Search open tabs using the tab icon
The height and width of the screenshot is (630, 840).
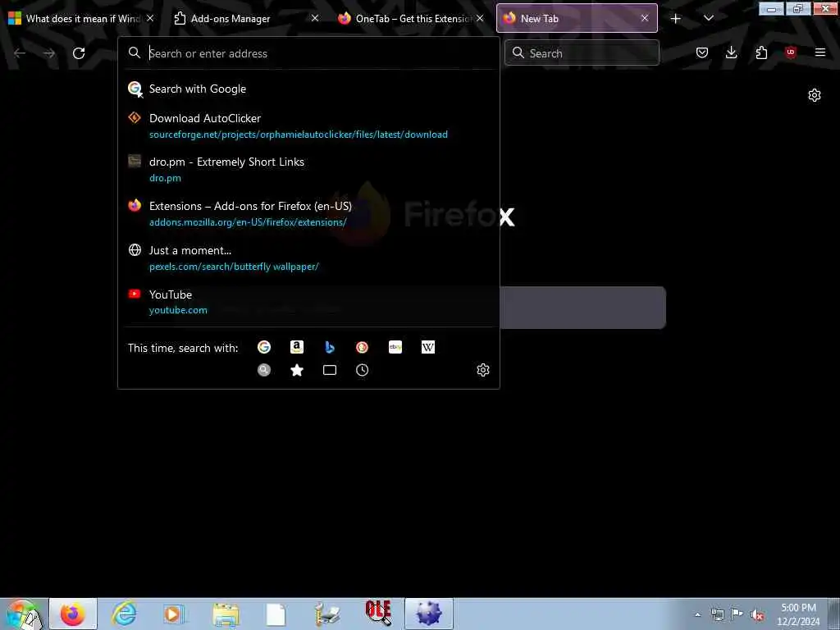(330, 370)
